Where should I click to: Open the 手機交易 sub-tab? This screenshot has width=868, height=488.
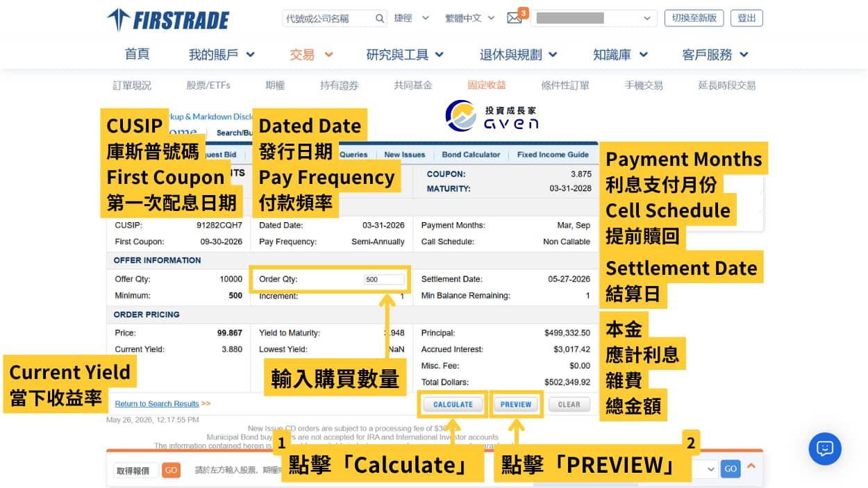coord(644,85)
